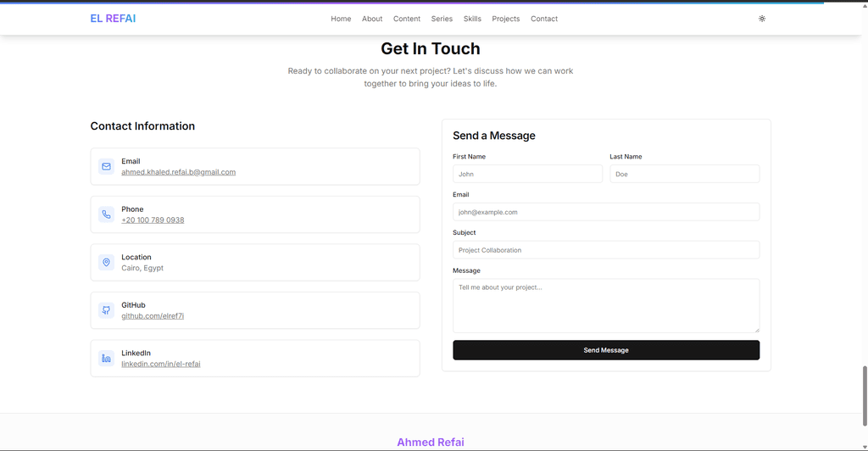
Task: Click the Subject field label
Action: pos(464,232)
